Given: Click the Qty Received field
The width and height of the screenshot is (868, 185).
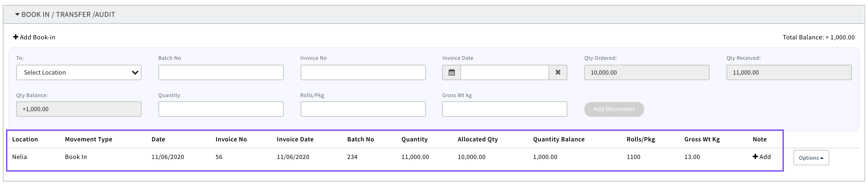Looking at the screenshot, I should [x=789, y=72].
